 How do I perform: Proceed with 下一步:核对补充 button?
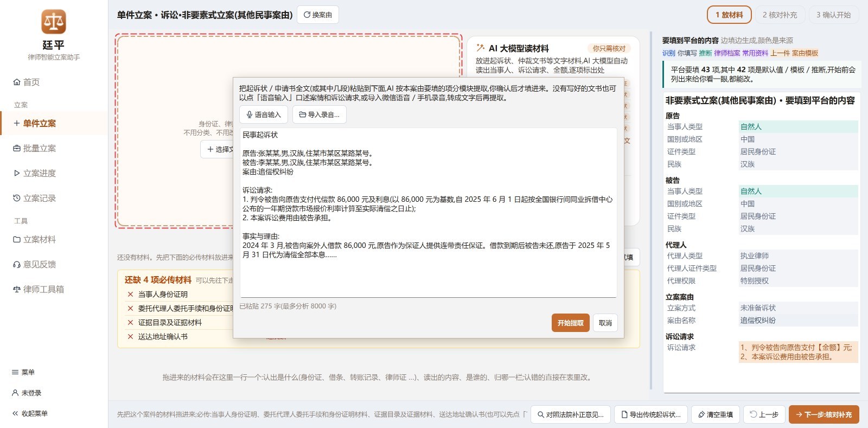click(x=824, y=414)
